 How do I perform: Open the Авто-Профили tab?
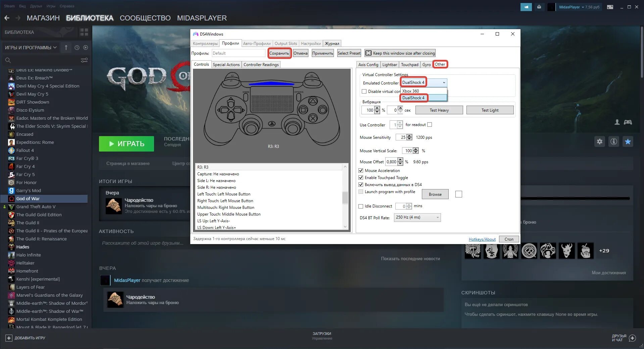coord(257,44)
